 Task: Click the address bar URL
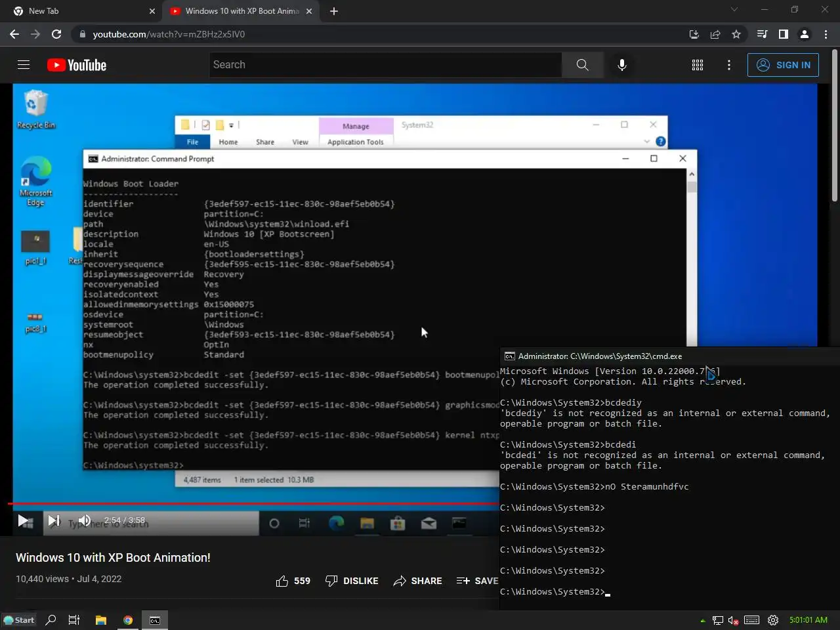[169, 34]
